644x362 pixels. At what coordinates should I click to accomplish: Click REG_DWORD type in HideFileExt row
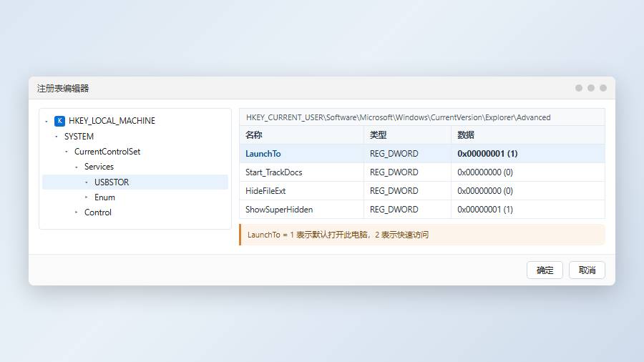[x=394, y=191]
